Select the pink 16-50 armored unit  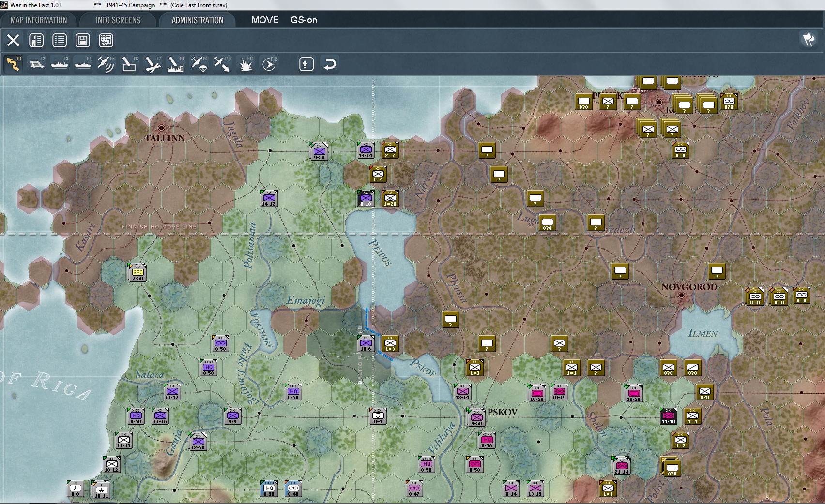point(536,393)
